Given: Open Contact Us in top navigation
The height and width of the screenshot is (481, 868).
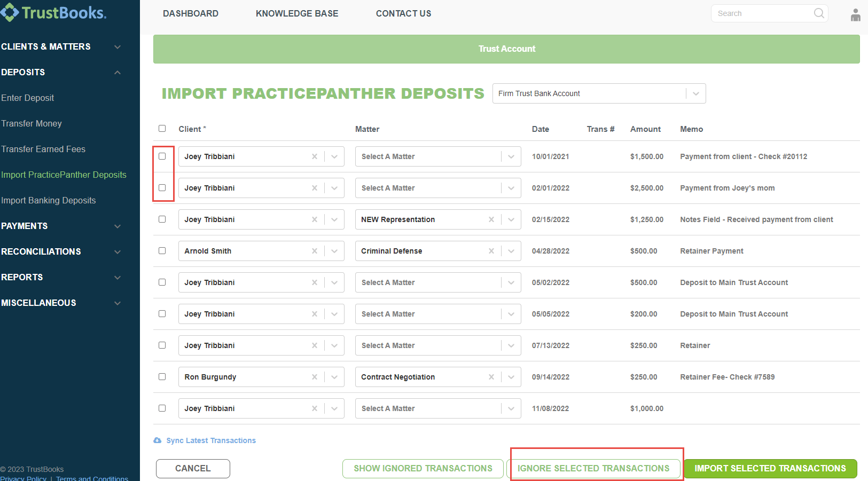Looking at the screenshot, I should [x=403, y=13].
